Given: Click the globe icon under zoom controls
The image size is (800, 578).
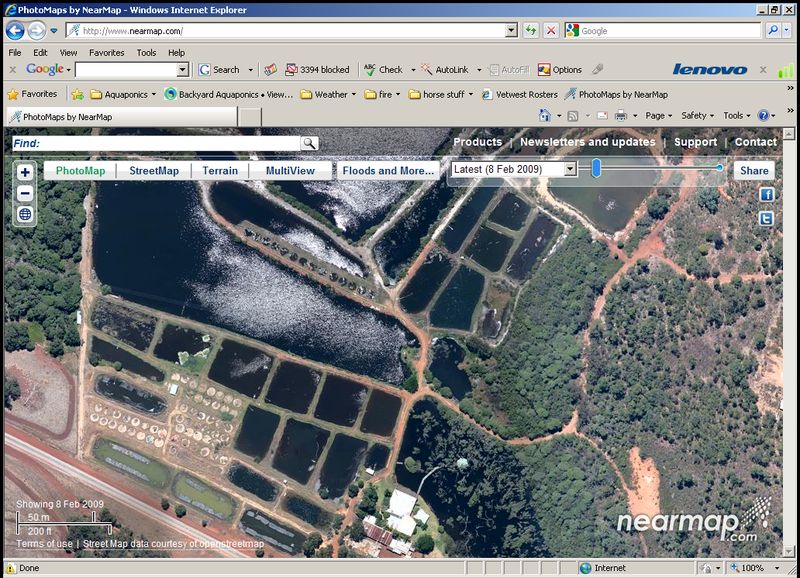Looking at the screenshot, I should 25,214.
